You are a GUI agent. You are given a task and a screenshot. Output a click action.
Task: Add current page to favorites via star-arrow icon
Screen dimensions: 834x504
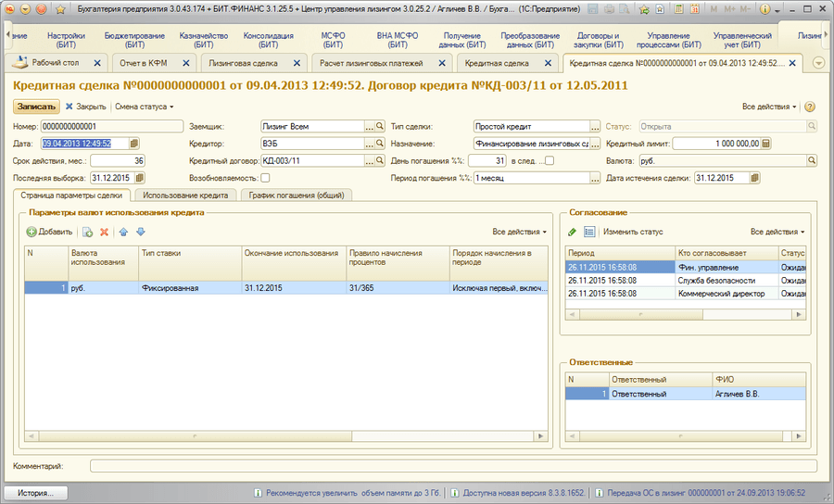[644, 9]
